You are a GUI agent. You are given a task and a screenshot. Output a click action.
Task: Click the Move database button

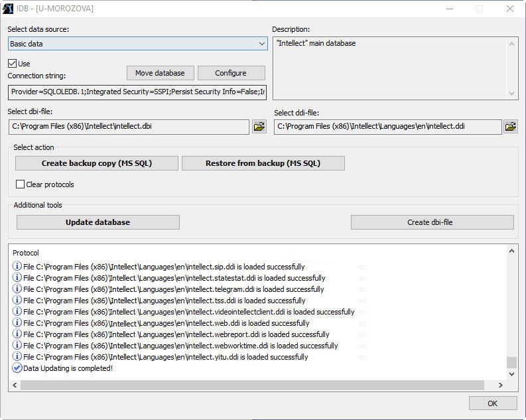(x=161, y=73)
